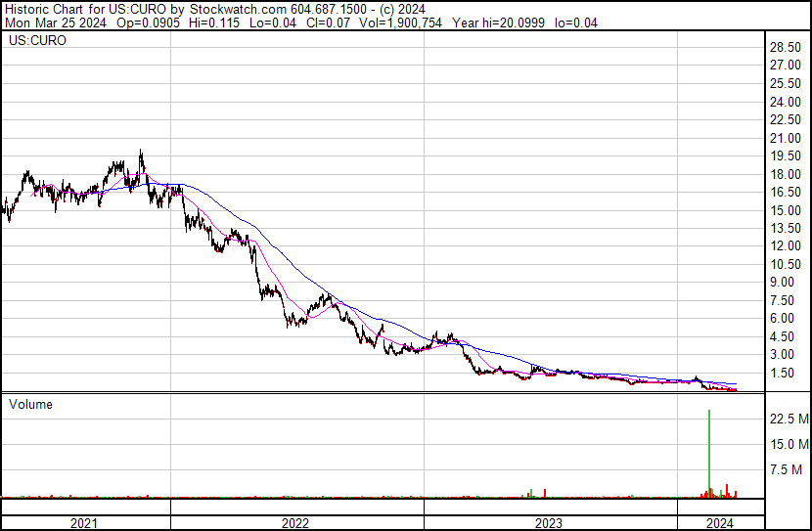Click the 6.00 price axis label

click(783, 319)
